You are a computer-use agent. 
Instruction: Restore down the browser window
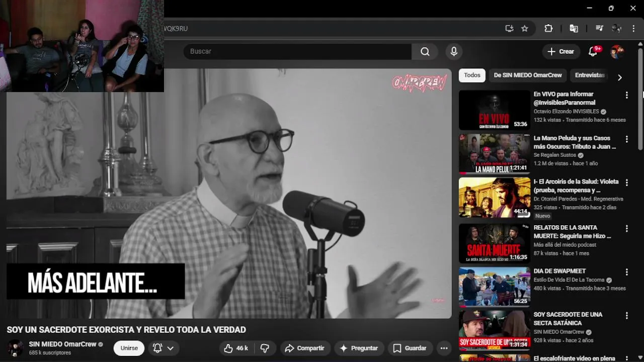pyautogui.click(x=611, y=8)
